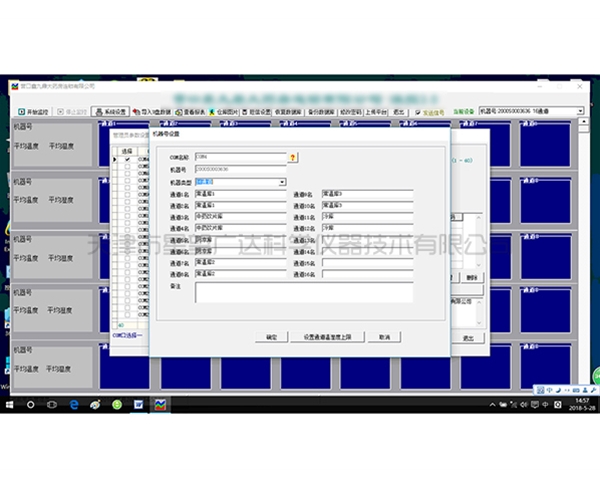This screenshot has height=488, width=600.
Task: Click the 备注 text area
Action: (x=303, y=292)
